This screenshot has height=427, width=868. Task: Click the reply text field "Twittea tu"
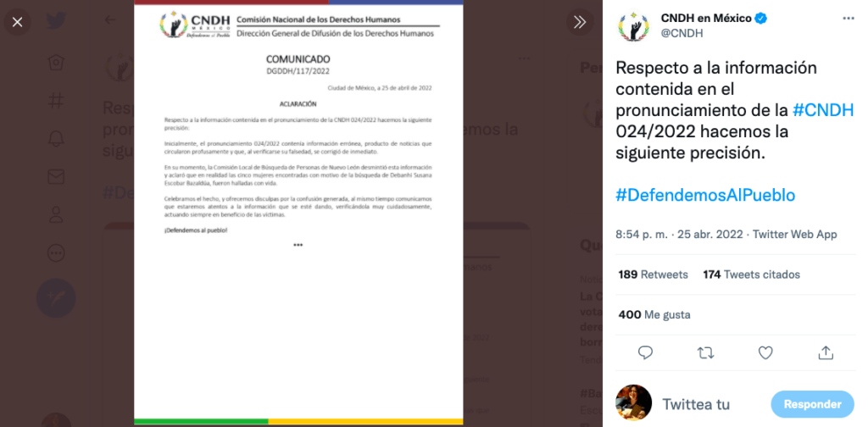coord(696,404)
